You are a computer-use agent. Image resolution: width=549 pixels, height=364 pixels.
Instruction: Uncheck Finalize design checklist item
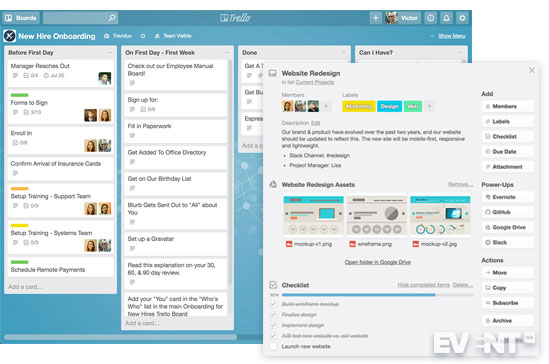point(273,315)
